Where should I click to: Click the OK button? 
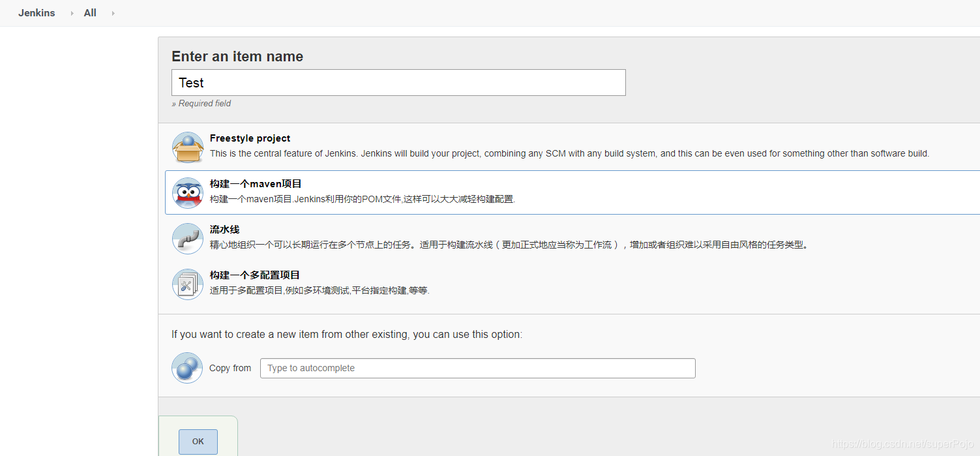[x=198, y=442]
